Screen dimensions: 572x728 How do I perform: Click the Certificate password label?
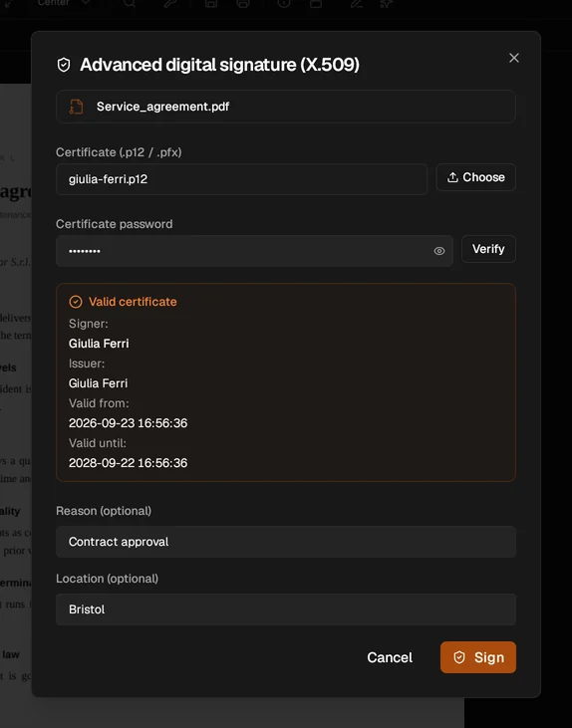click(115, 224)
